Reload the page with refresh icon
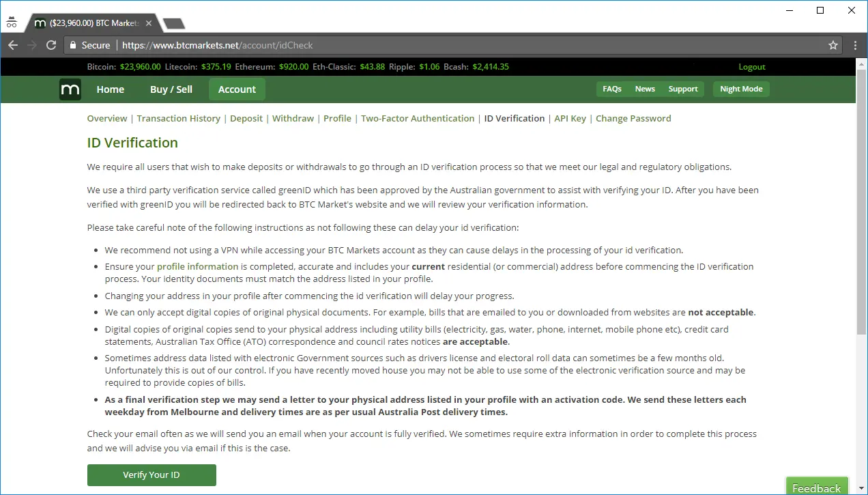Image resolution: width=868 pixels, height=495 pixels. coord(51,45)
